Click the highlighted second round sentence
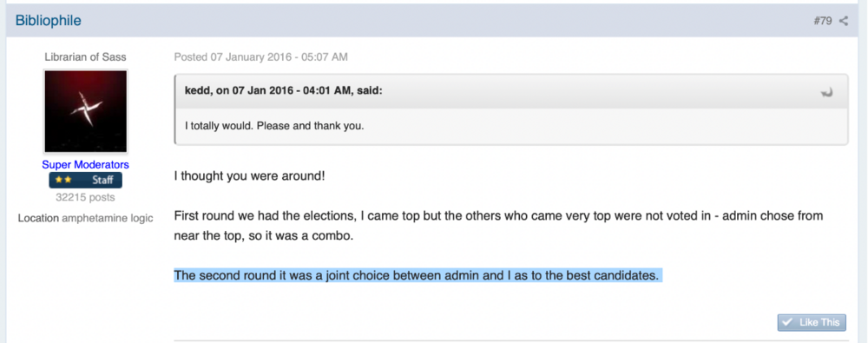The height and width of the screenshot is (343, 868). (x=417, y=275)
